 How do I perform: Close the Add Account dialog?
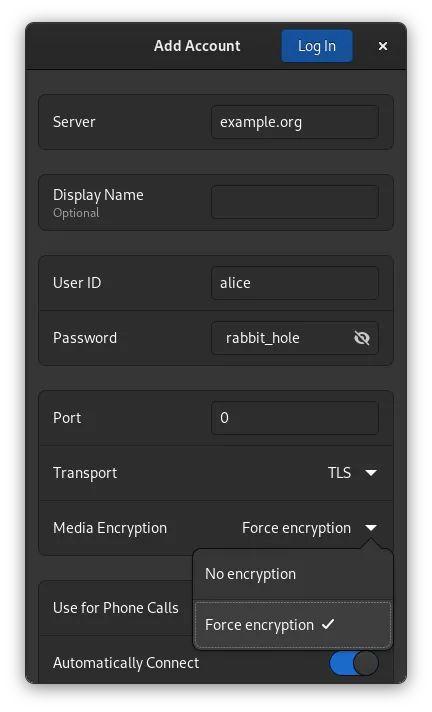(382, 46)
